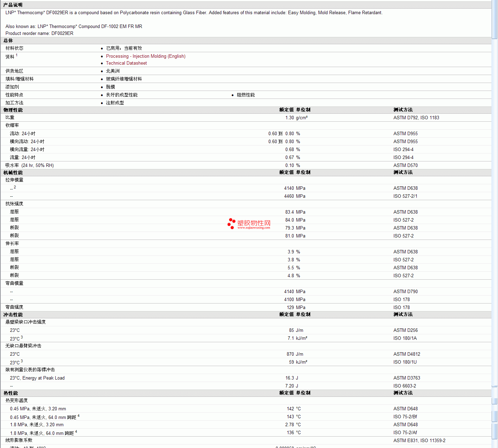Click the '脱模' additive value
The height and width of the screenshot is (448, 498).
point(110,87)
